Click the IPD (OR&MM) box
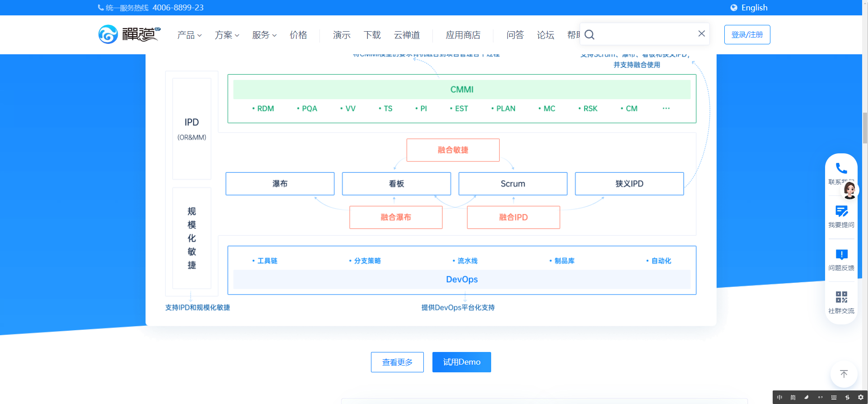The image size is (868, 404). [192, 129]
